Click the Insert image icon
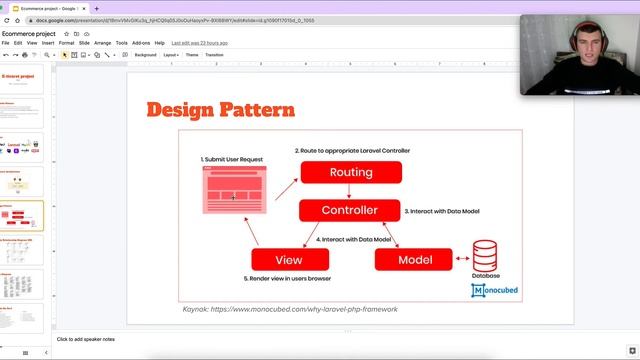 (83, 55)
